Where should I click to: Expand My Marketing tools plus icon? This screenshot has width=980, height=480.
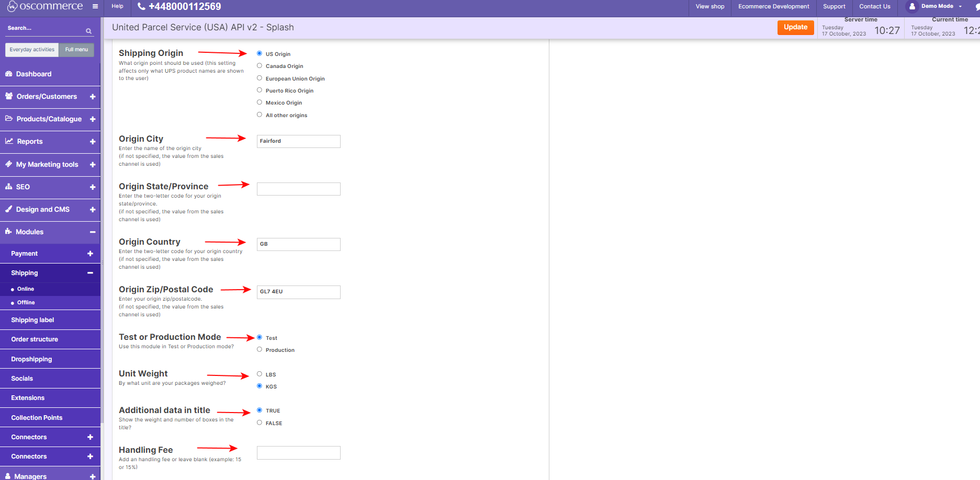pyautogui.click(x=93, y=165)
